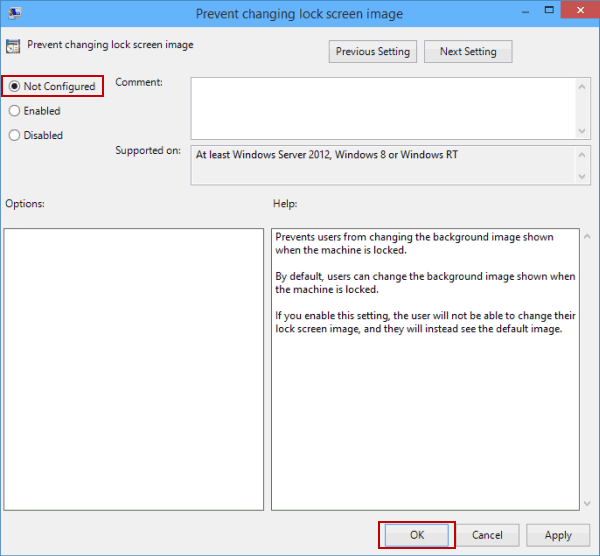Go to Next Setting
Image resolution: width=600 pixels, height=556 pixels.
468,52
